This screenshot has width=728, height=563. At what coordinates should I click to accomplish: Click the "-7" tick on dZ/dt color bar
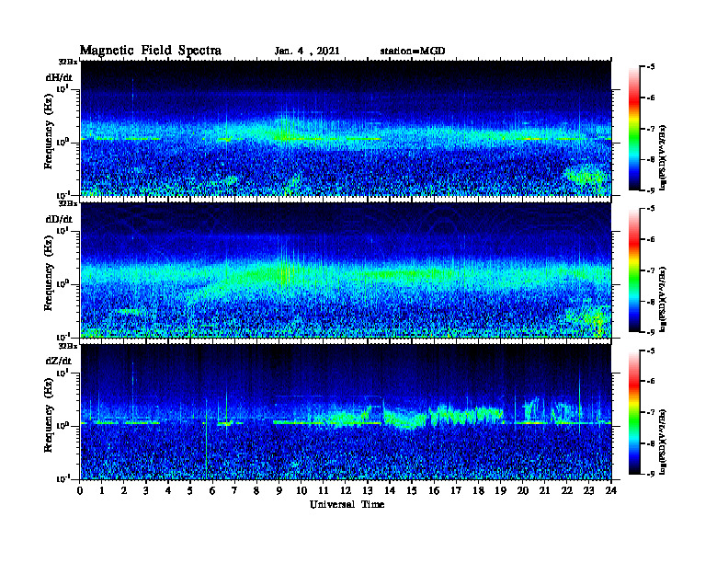tap(651, 412)
